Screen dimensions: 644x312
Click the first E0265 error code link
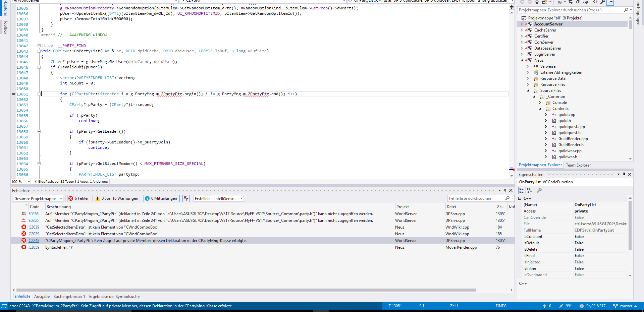point(34,214)
